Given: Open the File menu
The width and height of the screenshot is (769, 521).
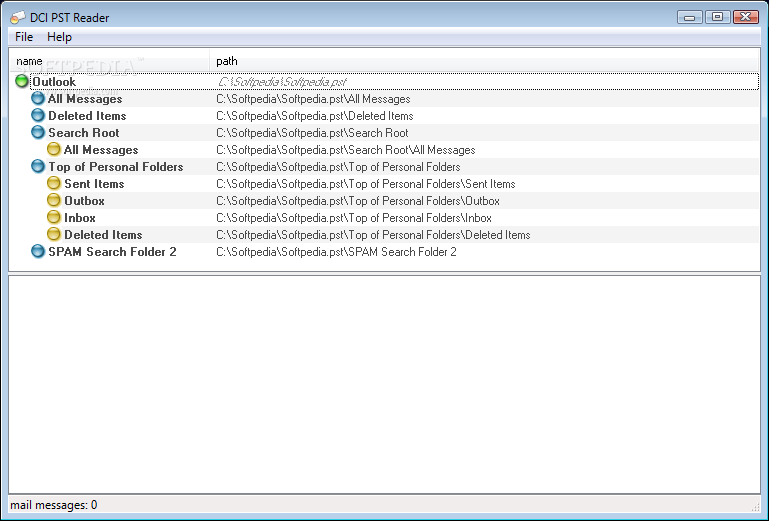Looking at the screenshot, I should [24, 37].
